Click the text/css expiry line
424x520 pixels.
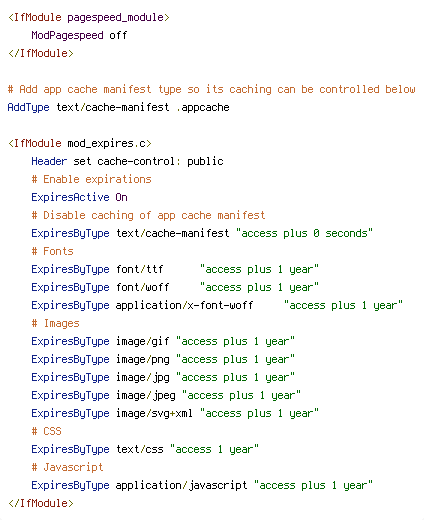coord(145,449)
